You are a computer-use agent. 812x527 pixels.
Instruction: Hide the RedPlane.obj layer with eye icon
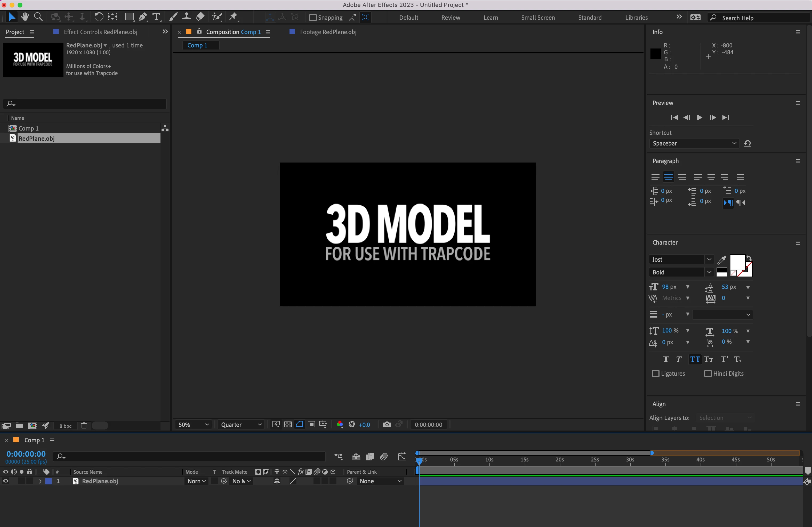pyautogui.click(x=6, y=481)
